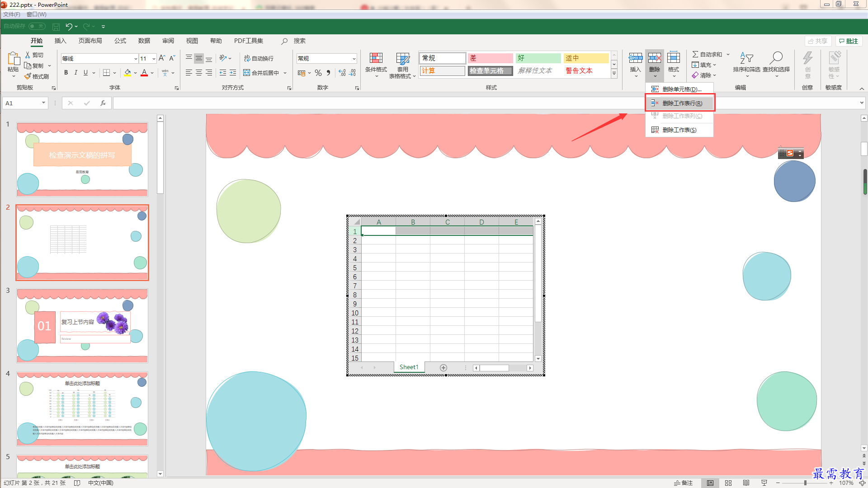Switch to slide sorter view icon
The height and width of the screenshot is (488, 868).
[728, 483]
